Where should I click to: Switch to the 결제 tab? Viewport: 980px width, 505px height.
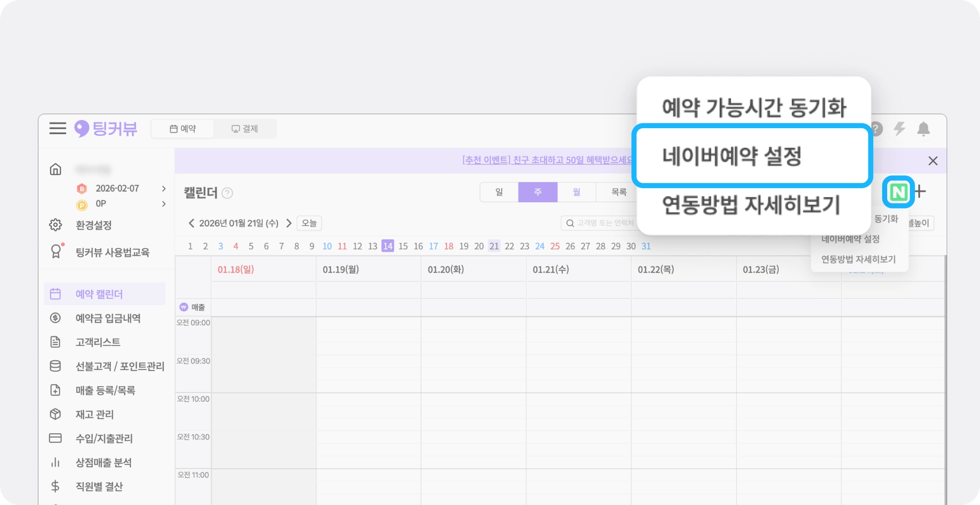[245, 129]
